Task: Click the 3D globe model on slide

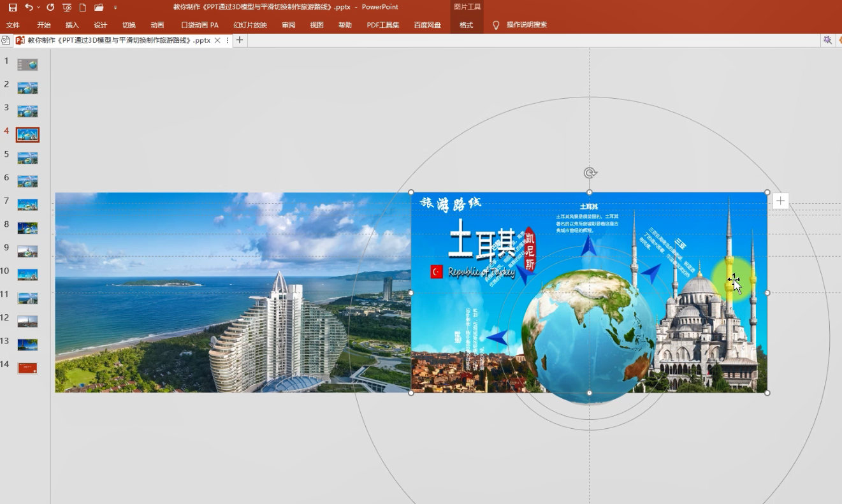Action: [x=588, y=337]
